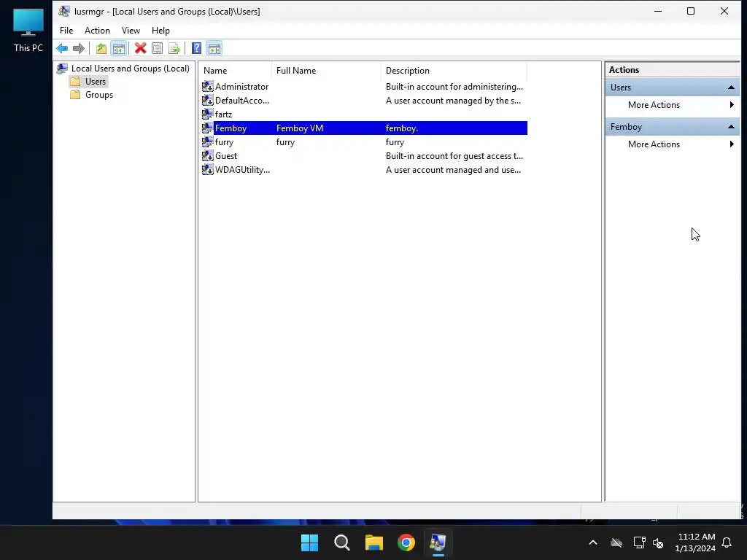Click the DefaultAccount user icon
Viewport: 747px width, 560px height.
[208, 100]
